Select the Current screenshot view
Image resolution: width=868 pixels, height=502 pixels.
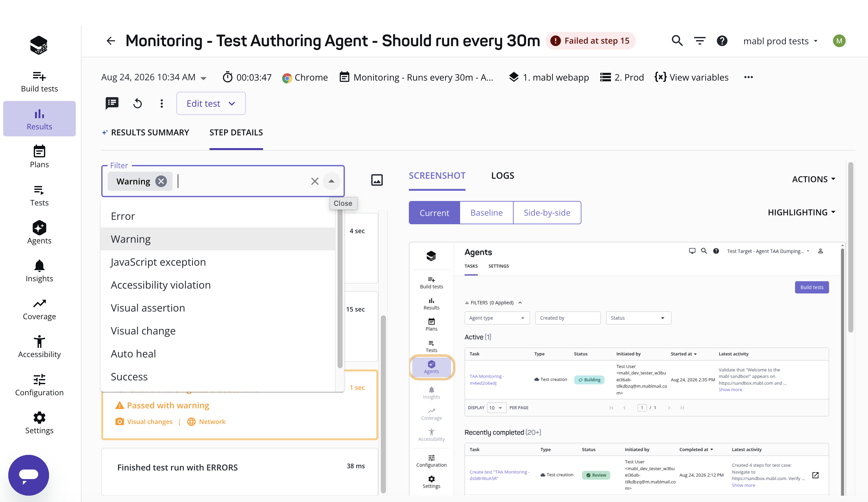[x=434, y=212]
